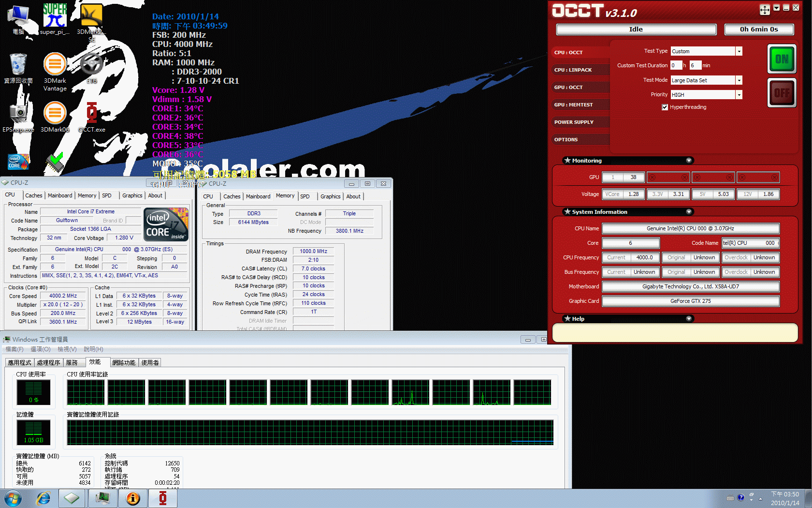This screenshot has width=812, height=508.
Task: Open the Recycle Bin desktop icon
Action: [18, 68]
